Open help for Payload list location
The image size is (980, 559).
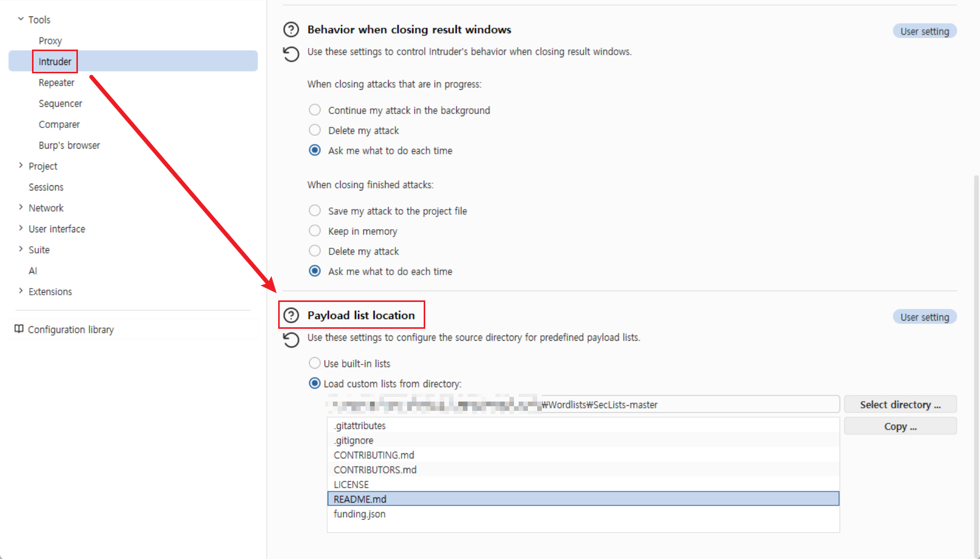[291, 315]
